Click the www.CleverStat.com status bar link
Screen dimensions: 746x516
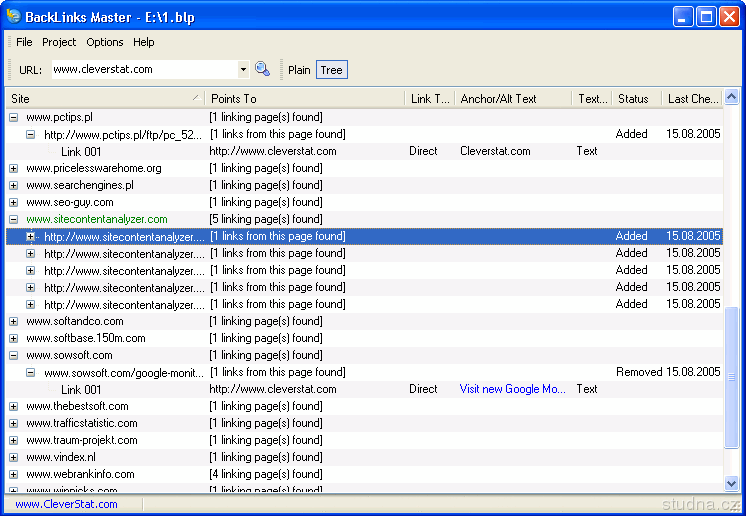pyautogui.click(x=66, y=504)
